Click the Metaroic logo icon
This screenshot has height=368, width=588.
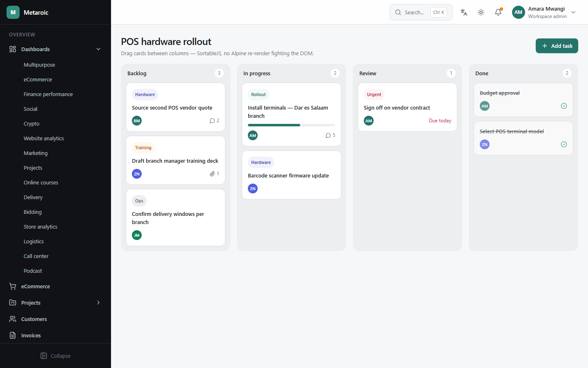click(x=13, y=12)
